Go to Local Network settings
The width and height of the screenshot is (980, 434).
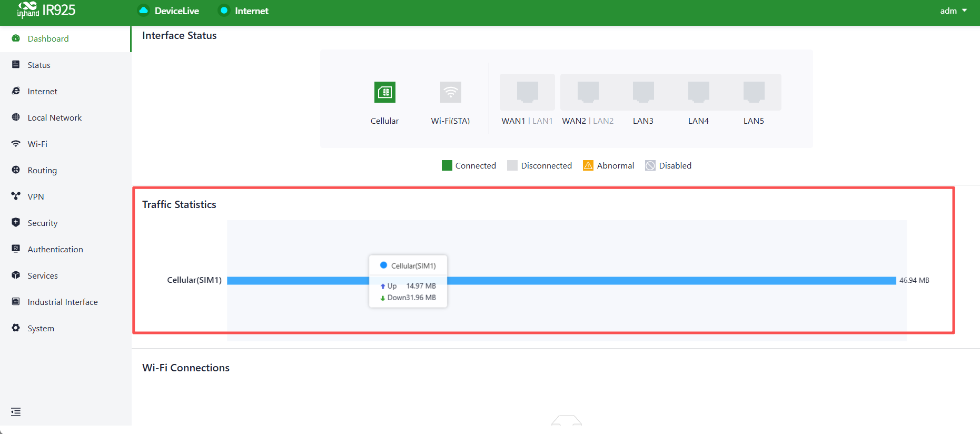tap(65, 117)
